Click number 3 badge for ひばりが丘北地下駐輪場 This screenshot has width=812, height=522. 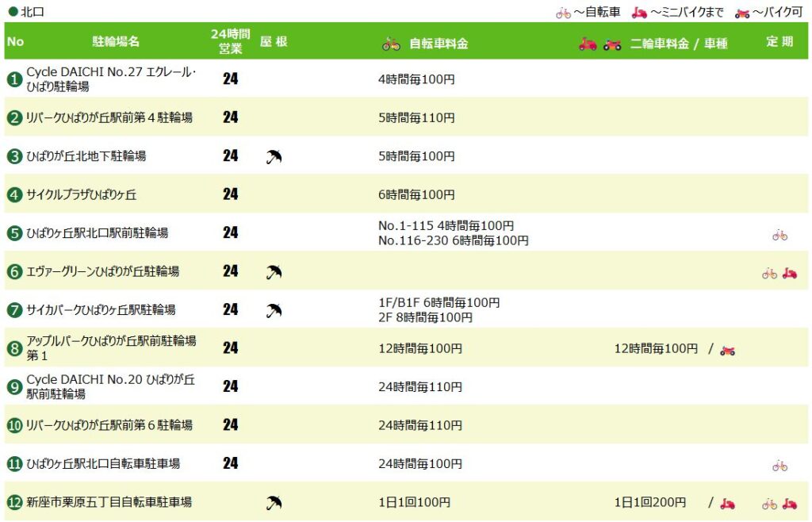point(14,155)
